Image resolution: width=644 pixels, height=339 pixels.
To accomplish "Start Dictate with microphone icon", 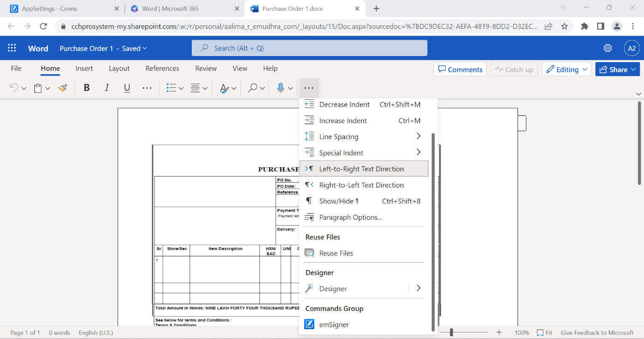I will (x=280, y=88).
